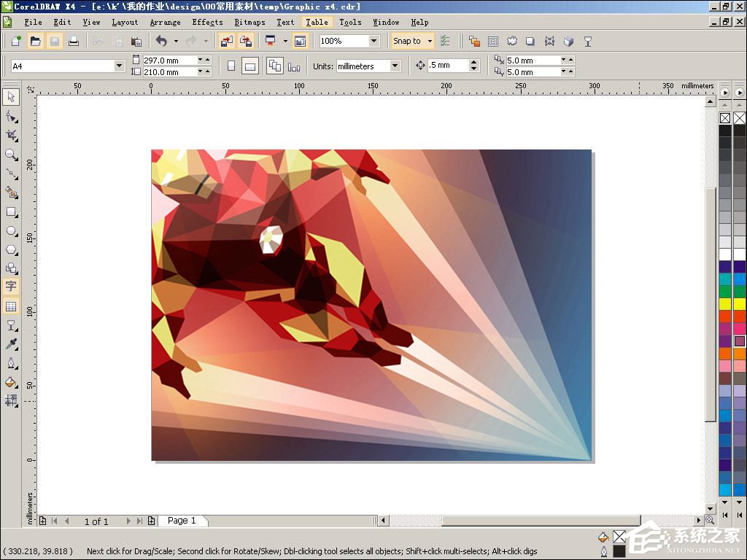Select the Eyedropper tool
747x560 pixels.
point(11,344)
